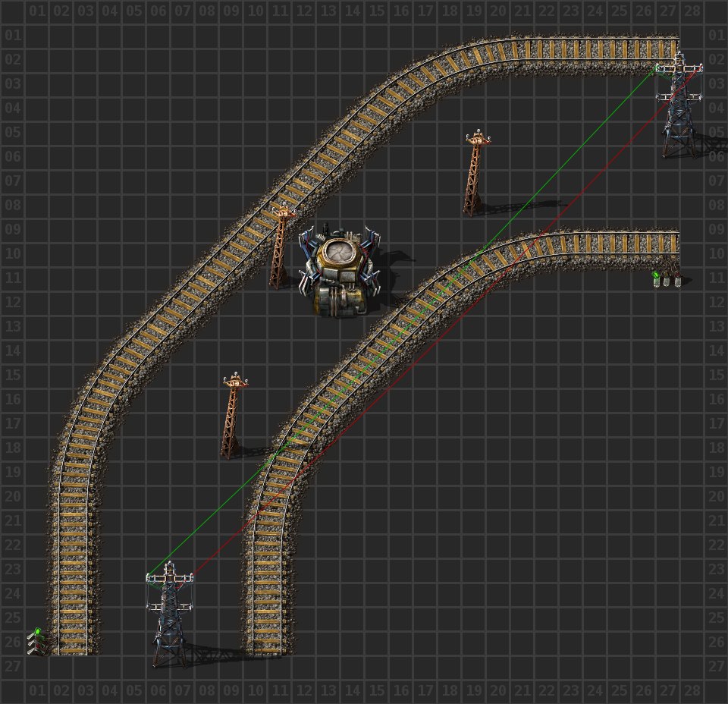
Task: Click the green circuit wire between the big poles
Action: (401, 323)
